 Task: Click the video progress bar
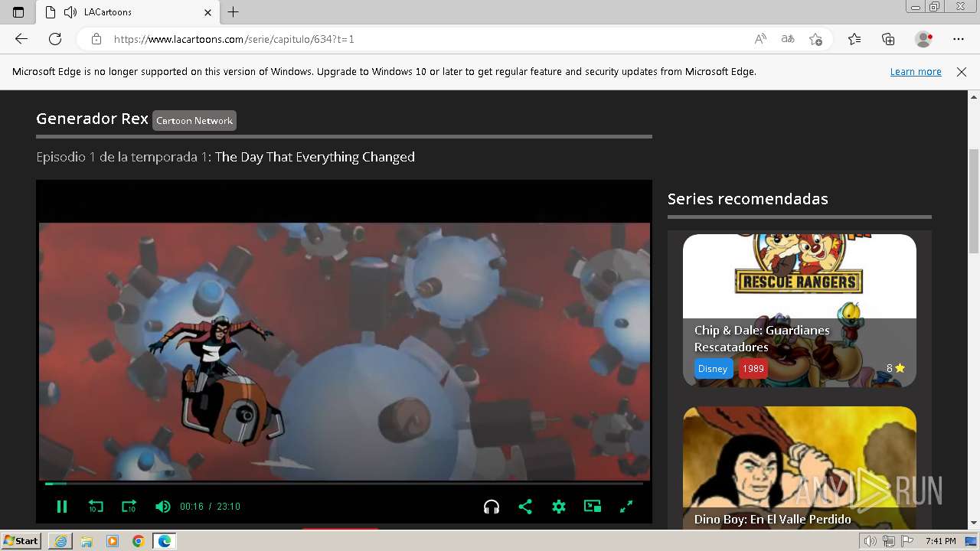click(344, 484)
